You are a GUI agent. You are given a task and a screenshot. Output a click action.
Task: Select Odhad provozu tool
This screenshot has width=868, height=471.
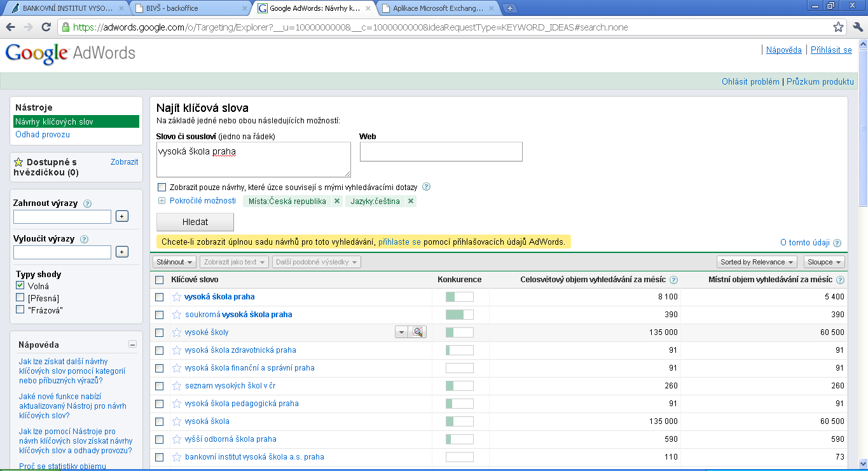click(43, 135)
